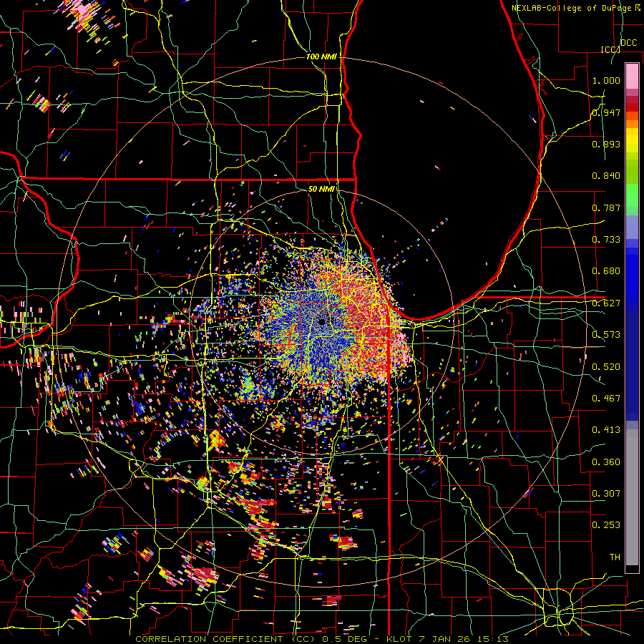Click the 0.680 scale label
The image size is (644, 644).
(606, 271)
